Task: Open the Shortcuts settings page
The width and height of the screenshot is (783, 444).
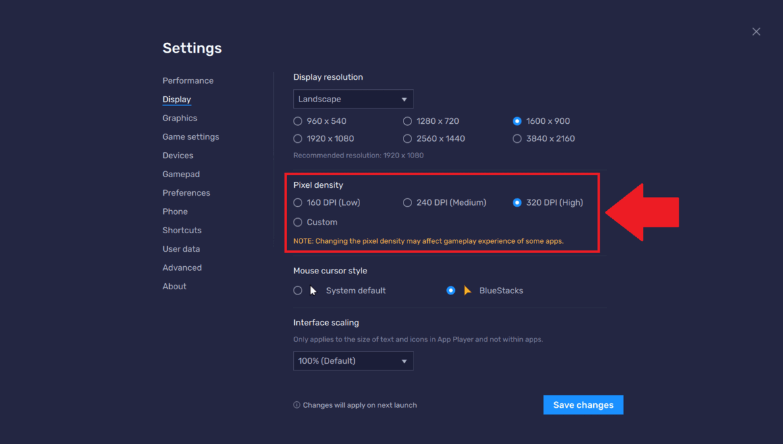Action: point(182,230)
